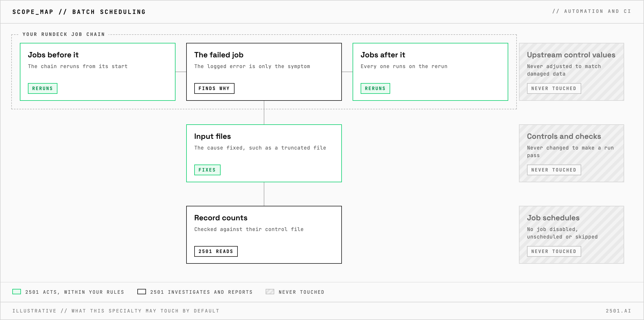Click the black outlined legend swatch

click(x=142, y=292)
